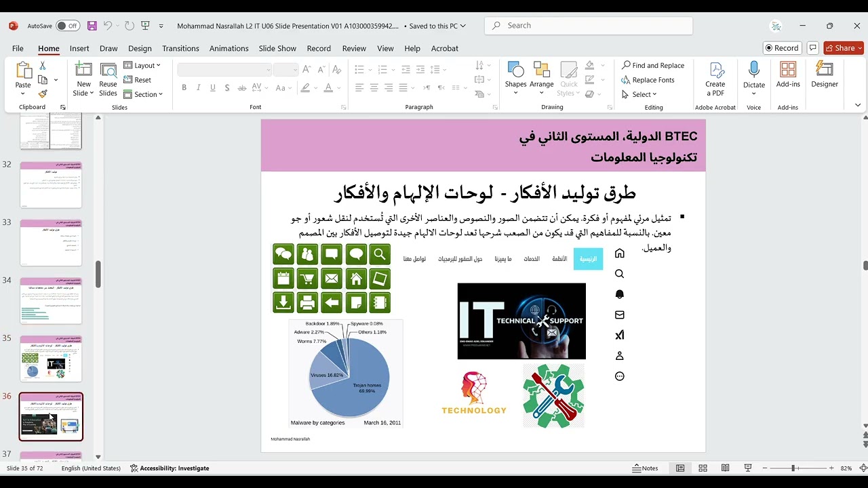The image size is (868, 488).
Task: Collapse the ribbon with chevron
Action: [x=858, y=105]
